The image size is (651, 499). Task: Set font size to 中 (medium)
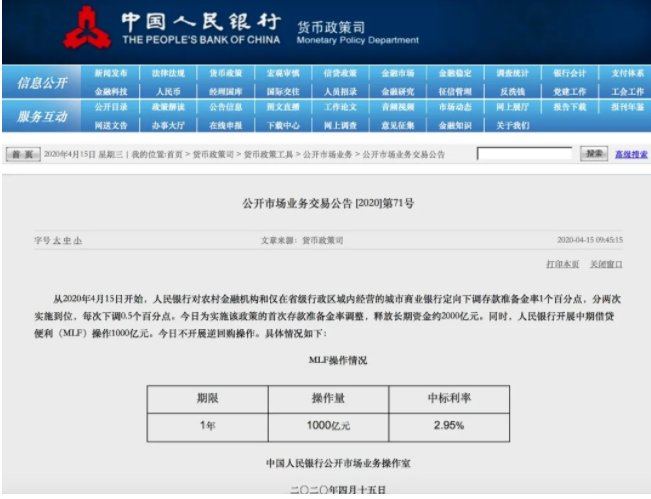67,240
